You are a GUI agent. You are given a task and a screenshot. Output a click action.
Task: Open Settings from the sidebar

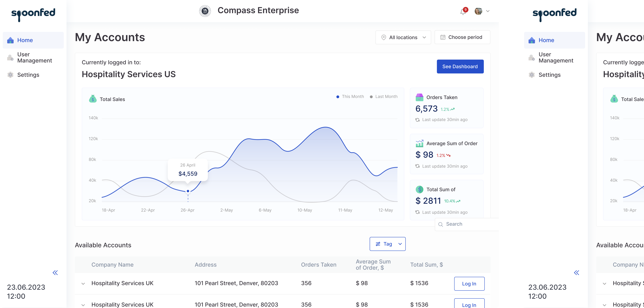(x=28, y=75)
